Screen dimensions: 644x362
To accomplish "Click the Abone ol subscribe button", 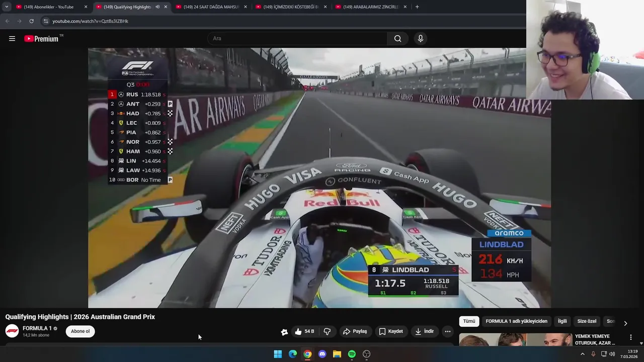I will 80,331.
